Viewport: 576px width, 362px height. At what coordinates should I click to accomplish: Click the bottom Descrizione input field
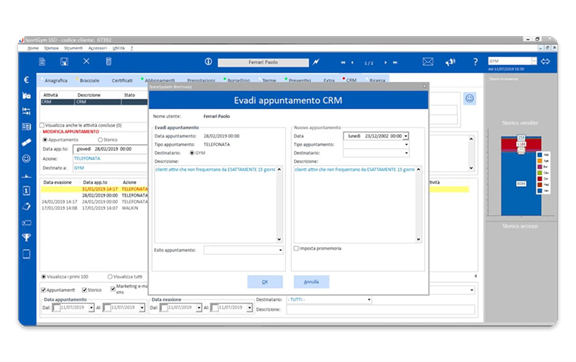pyautogui.click(x=380, y=309)
